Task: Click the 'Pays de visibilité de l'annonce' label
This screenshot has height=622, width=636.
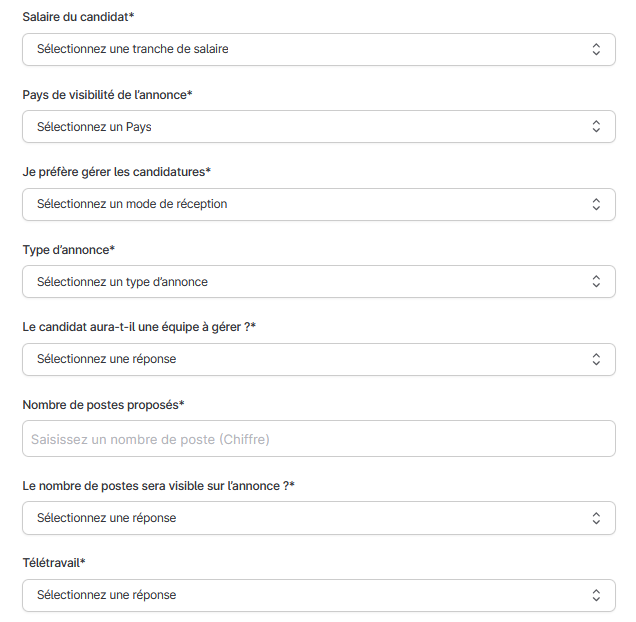Action: (x=107, y=95)
